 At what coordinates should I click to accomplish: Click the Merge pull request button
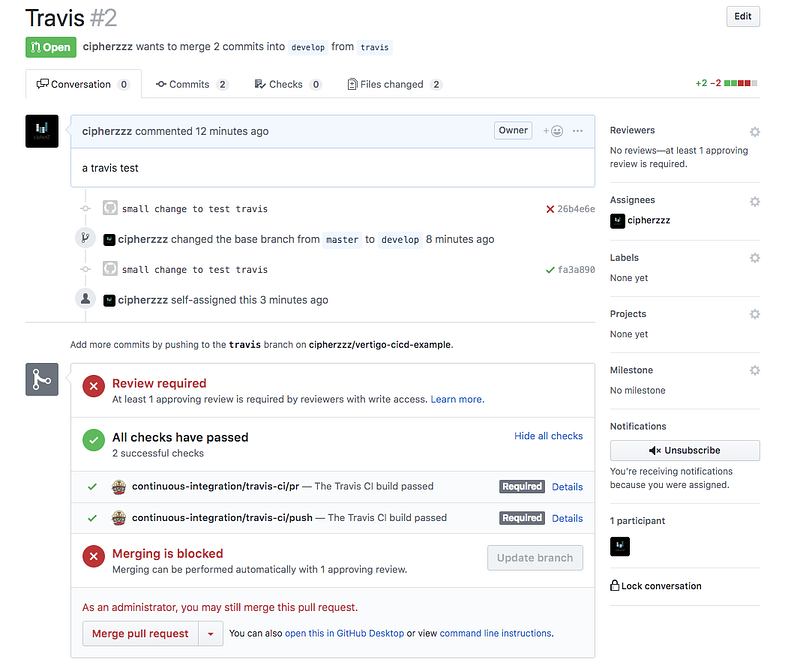(x=140, y=633)
